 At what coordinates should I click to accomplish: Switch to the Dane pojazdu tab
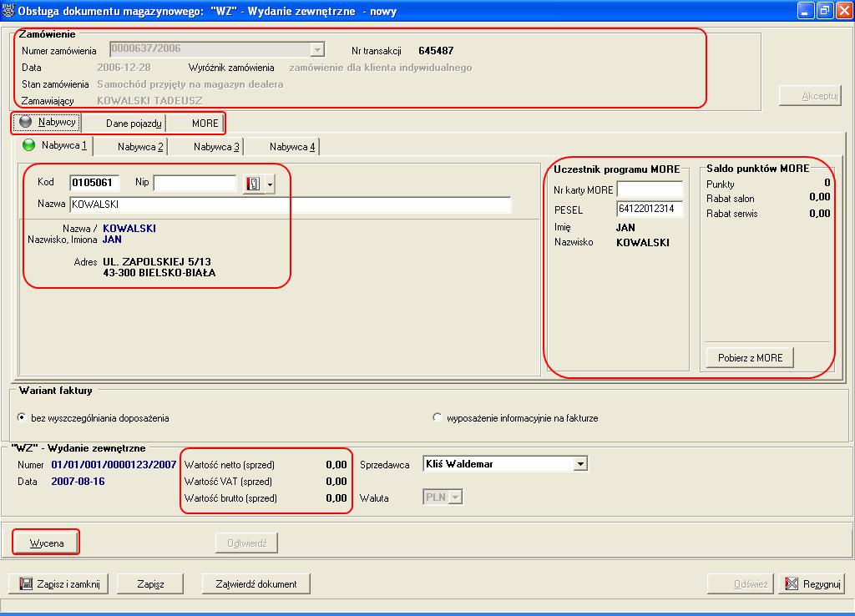tap(134, 124)
